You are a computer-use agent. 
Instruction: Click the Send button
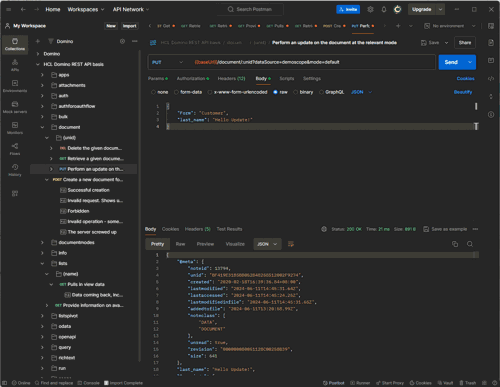tap(451, 62)
